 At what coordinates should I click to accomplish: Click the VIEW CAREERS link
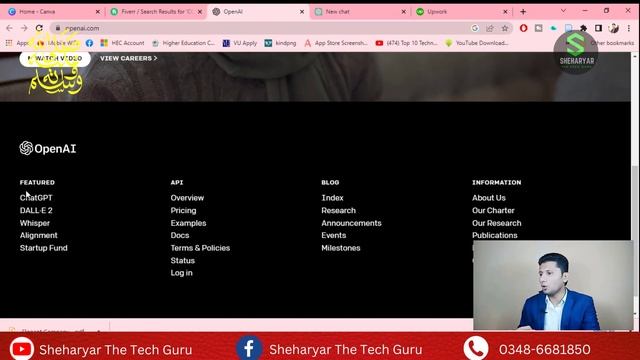129,58
